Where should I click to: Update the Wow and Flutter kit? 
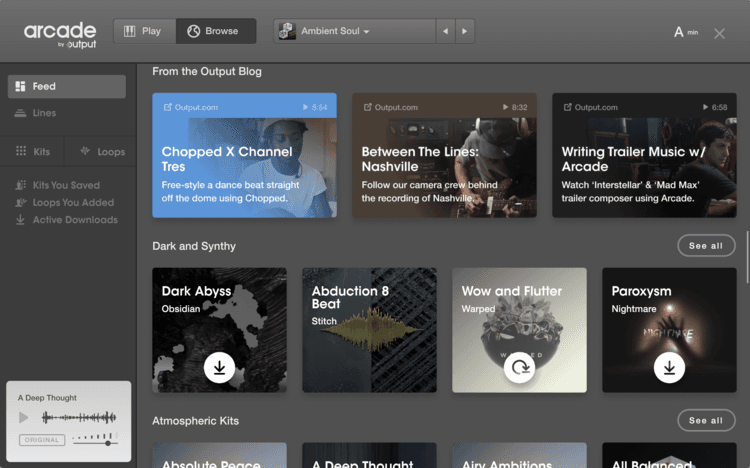click(x=519, y=368)
